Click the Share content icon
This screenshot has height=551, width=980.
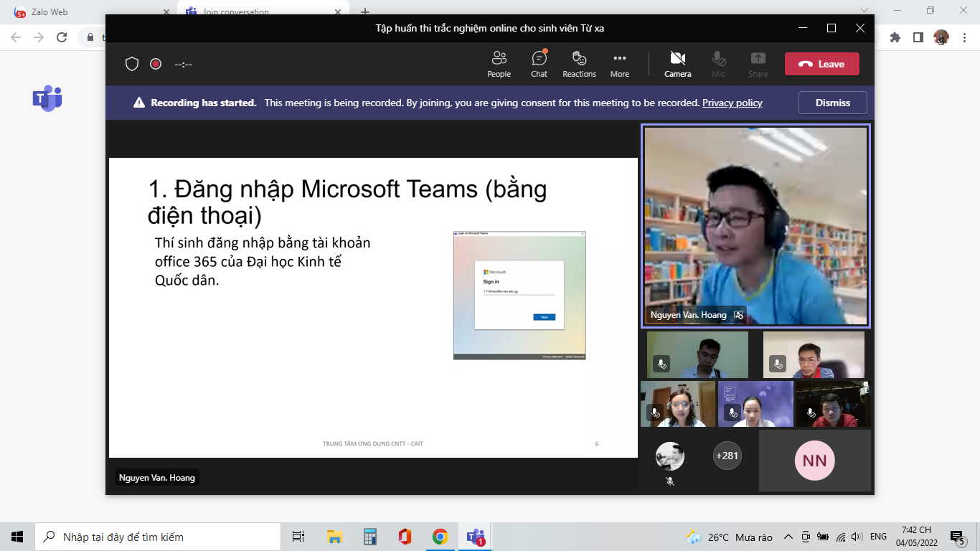758,64
